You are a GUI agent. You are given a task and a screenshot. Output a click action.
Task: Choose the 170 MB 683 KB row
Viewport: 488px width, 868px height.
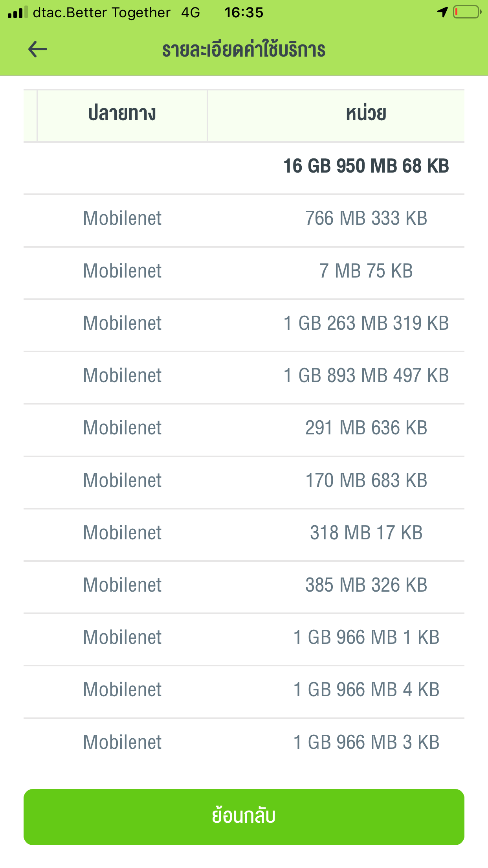[244, 481]
